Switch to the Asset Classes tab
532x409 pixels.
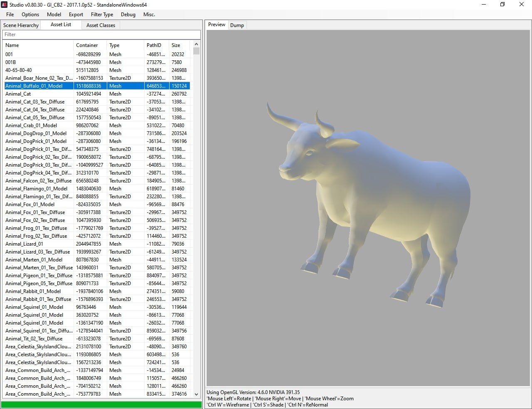101,25
